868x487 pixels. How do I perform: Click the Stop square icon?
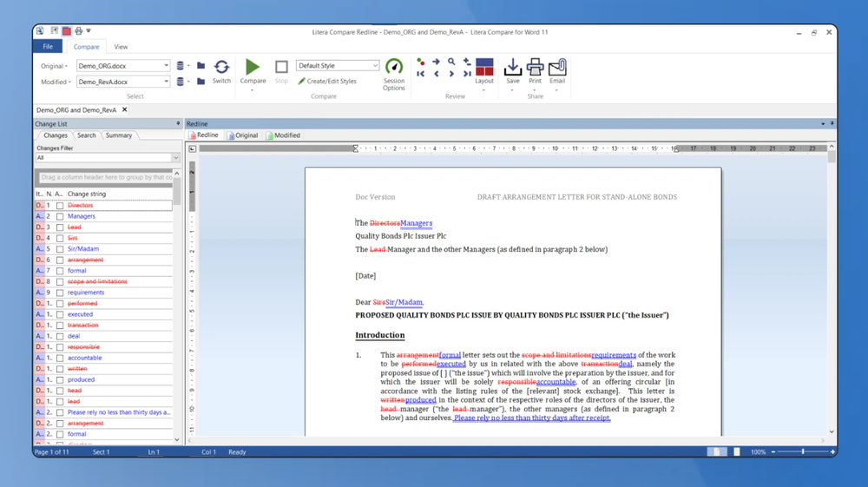(x=281, y=67)
